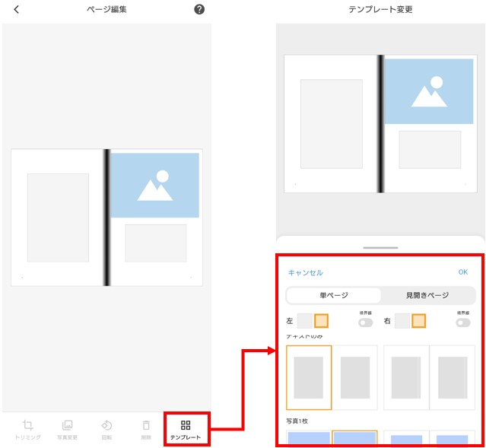The height and width of the screenshot is (448, 486).
Task: Choose the orange color swatch for left page
Action: point(321,321)
